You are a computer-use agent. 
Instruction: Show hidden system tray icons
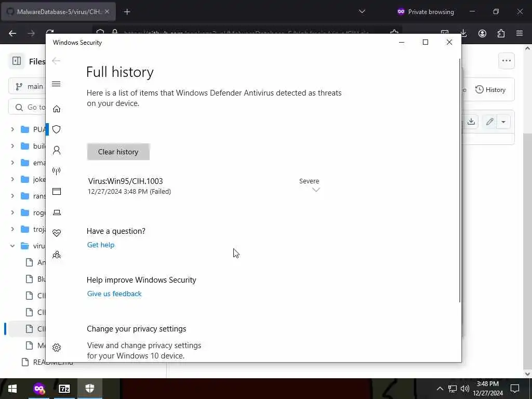440,389
